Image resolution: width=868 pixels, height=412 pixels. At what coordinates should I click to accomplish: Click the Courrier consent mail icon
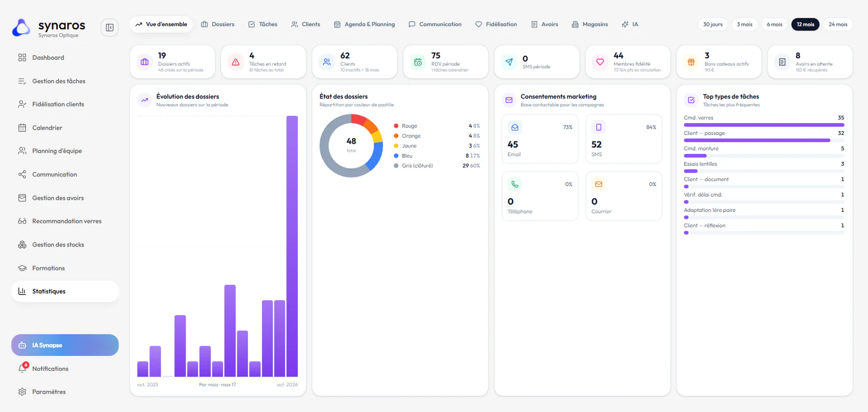coord(599,184)
